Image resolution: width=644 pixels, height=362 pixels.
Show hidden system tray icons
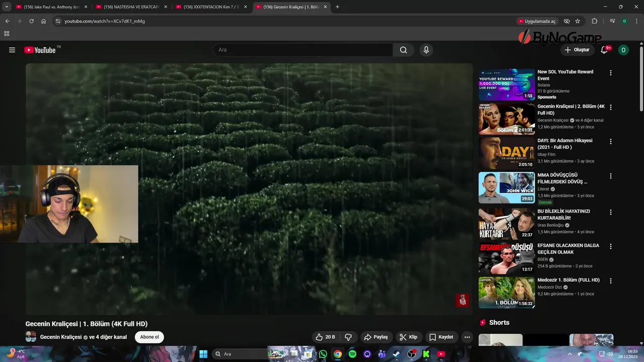click(x=570, y=354)
